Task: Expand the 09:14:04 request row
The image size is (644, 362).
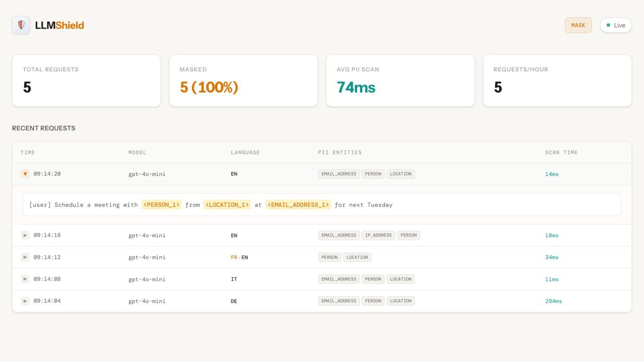Action: click(25, 301)
